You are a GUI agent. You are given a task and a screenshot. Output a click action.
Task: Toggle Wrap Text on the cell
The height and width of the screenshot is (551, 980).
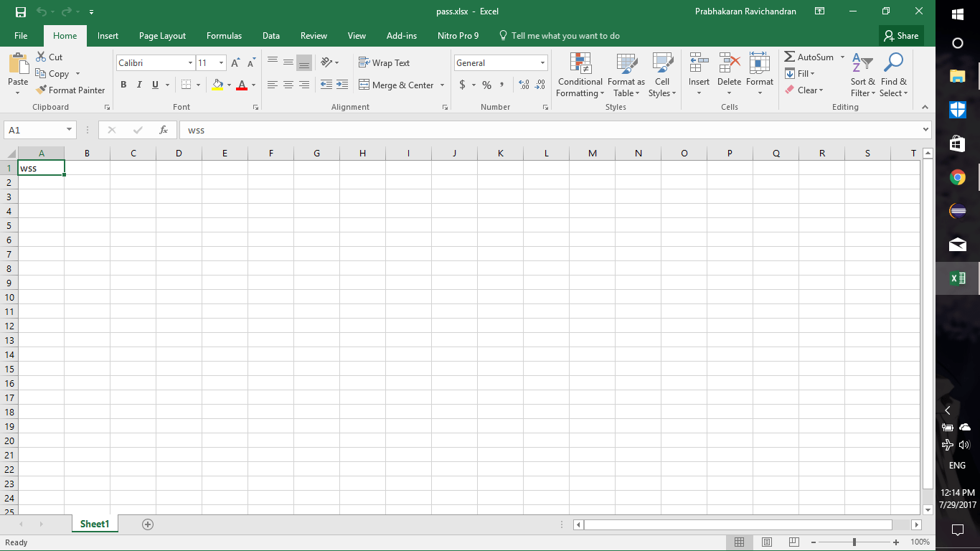pyautogui.click(x=384, y=63)
